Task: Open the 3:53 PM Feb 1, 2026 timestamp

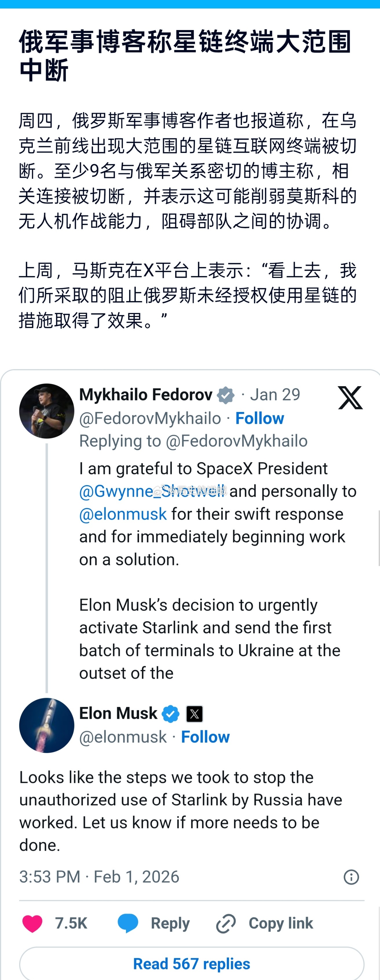Action: coord(99,877)
